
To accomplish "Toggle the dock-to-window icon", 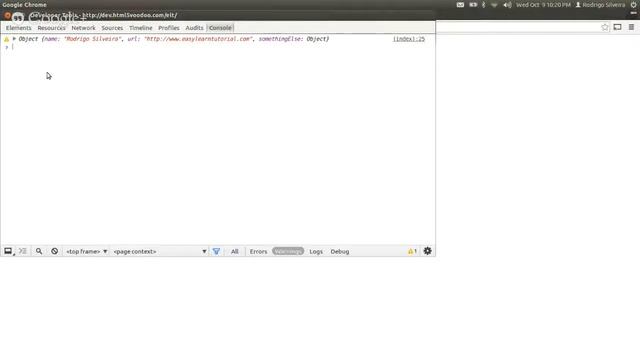I will tap(8, 251).
